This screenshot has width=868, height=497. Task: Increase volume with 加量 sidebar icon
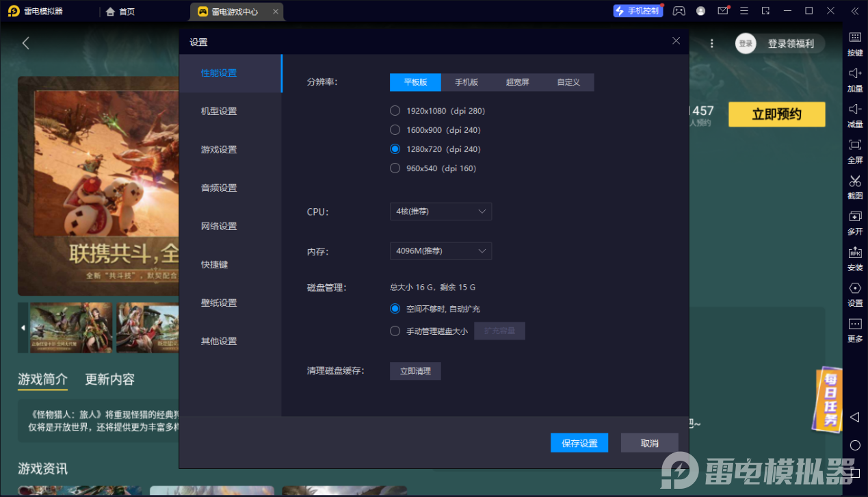[855, 79]
